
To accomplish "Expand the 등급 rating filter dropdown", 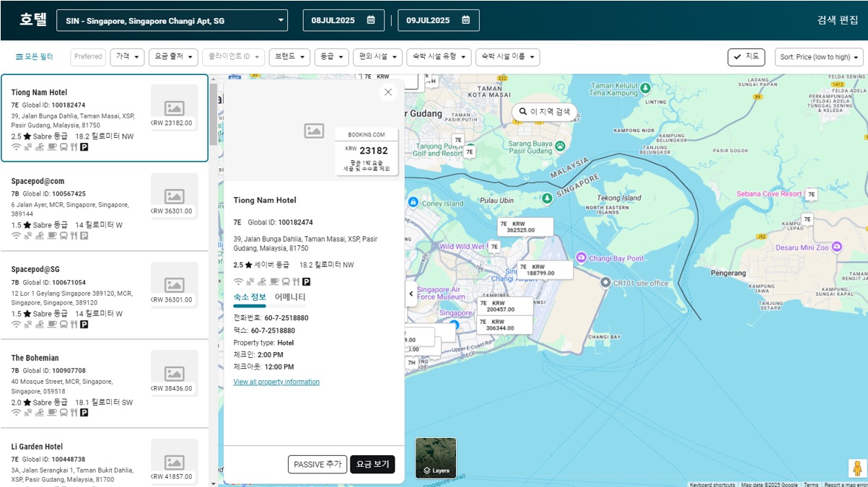I will click(x=332, y=57).
